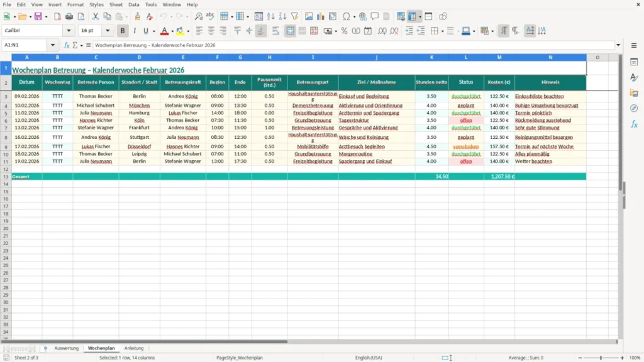
Task: Click column header N
Action: 550,57
